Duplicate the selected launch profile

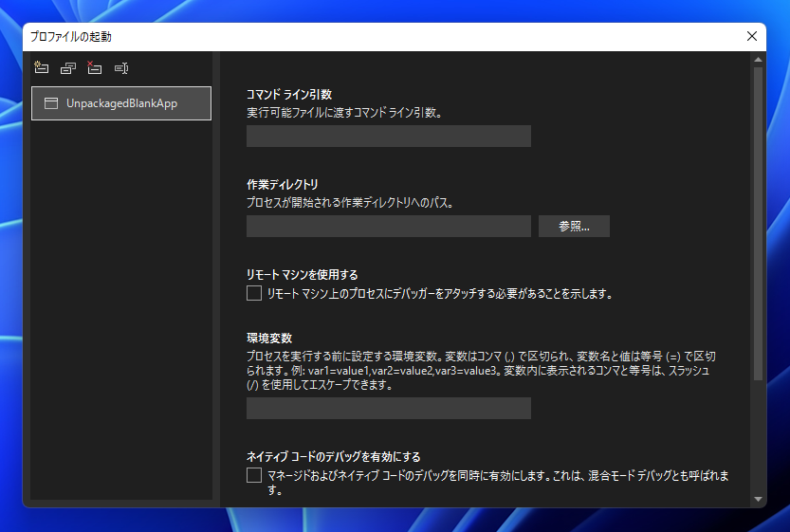[68, 68]
